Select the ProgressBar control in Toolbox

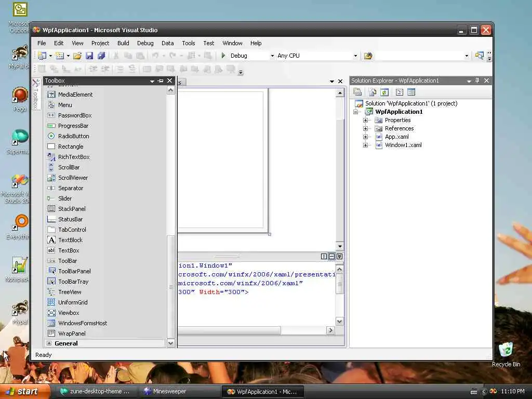73,126
